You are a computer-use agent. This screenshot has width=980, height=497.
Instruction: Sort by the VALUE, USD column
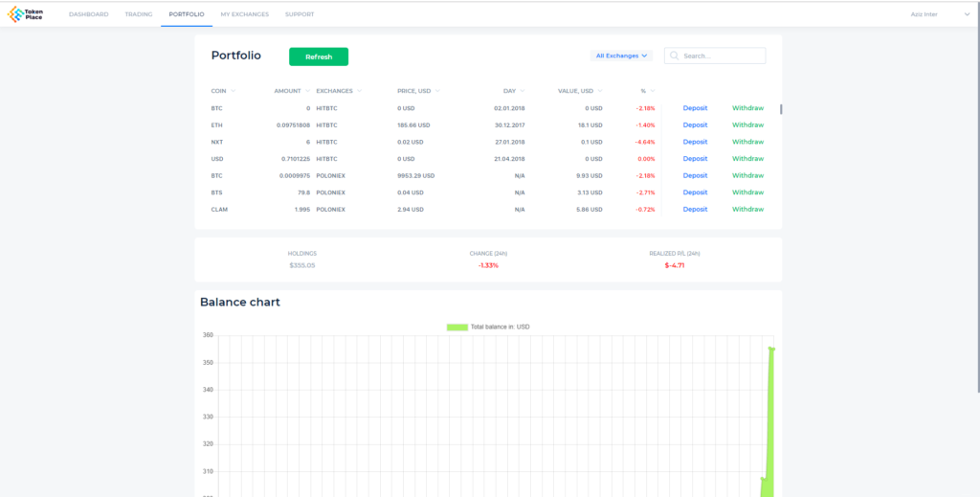580,91
